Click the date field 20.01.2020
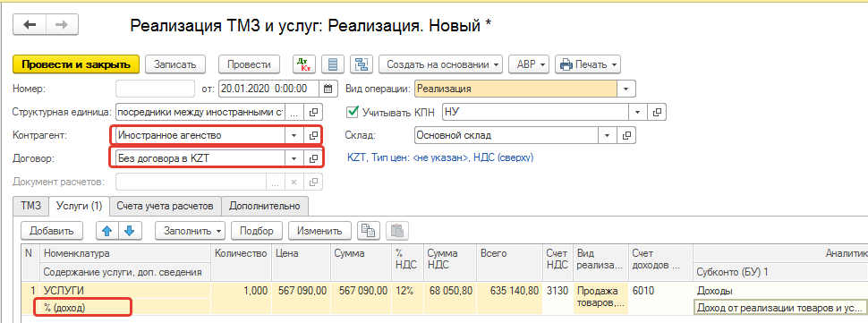Viewport: 868px width, 323px height. [269, 89]
